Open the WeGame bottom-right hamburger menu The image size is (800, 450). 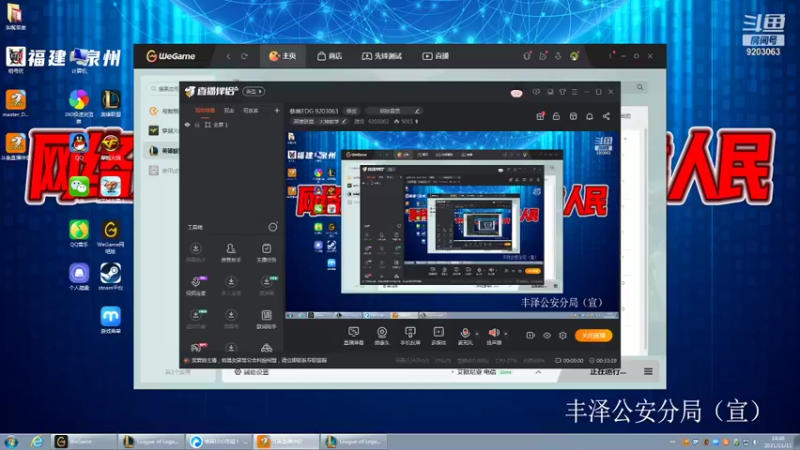tap(648, 371)
